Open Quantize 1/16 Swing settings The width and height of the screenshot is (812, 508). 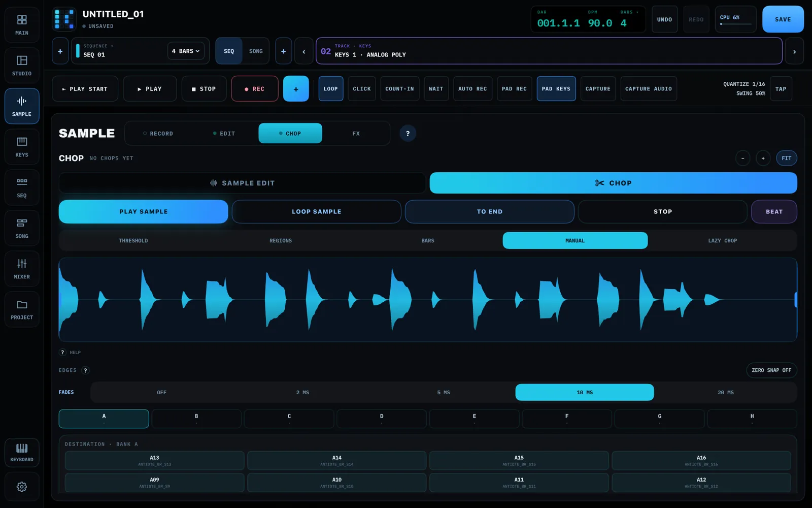744,89
